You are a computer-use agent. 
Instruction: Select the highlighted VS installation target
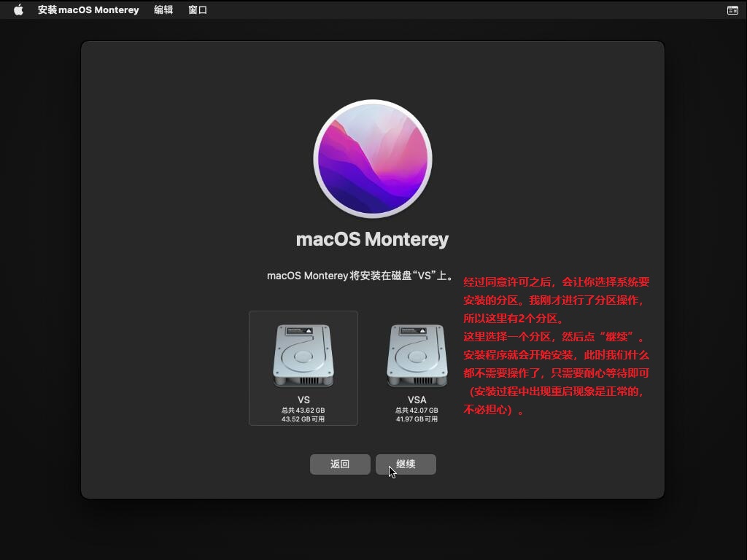(303, 367)
